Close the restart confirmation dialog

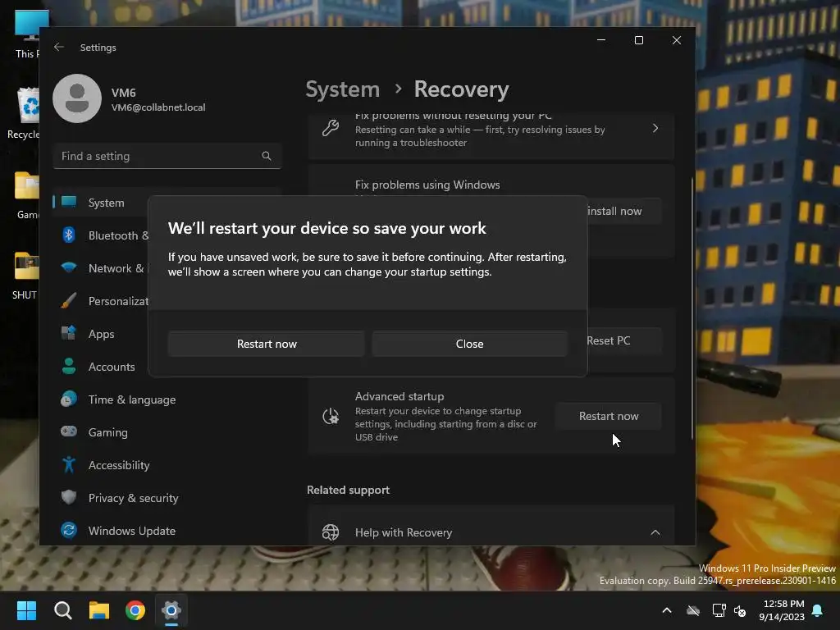(x=469, y=344)
